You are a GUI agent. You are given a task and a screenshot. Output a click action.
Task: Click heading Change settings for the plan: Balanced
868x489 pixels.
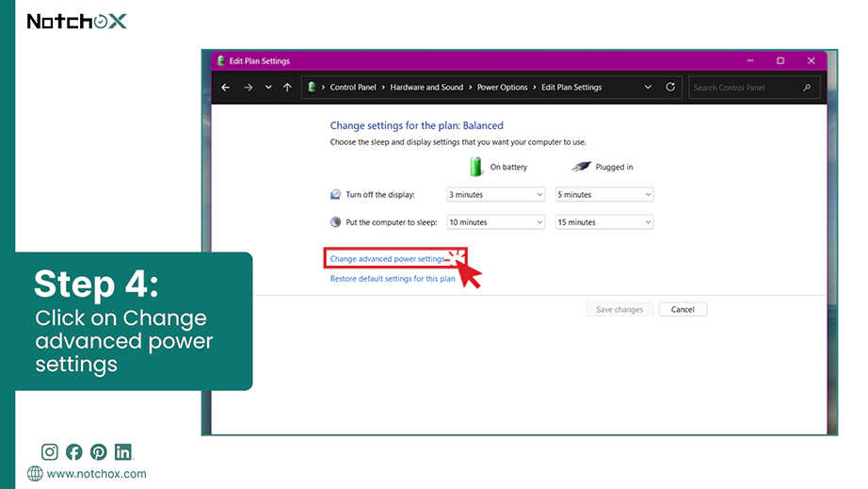tap(416, 125)
